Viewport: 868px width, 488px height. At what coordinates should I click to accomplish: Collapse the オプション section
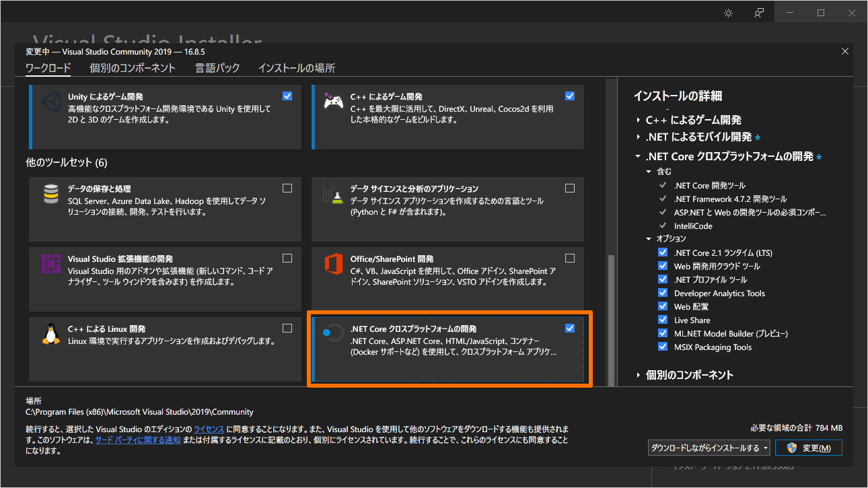649,239
